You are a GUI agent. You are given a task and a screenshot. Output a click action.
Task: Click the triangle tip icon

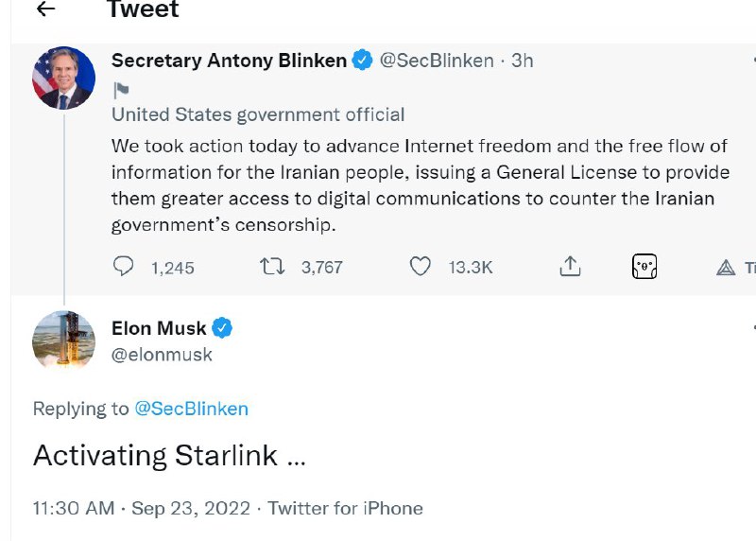coord(726,268)
